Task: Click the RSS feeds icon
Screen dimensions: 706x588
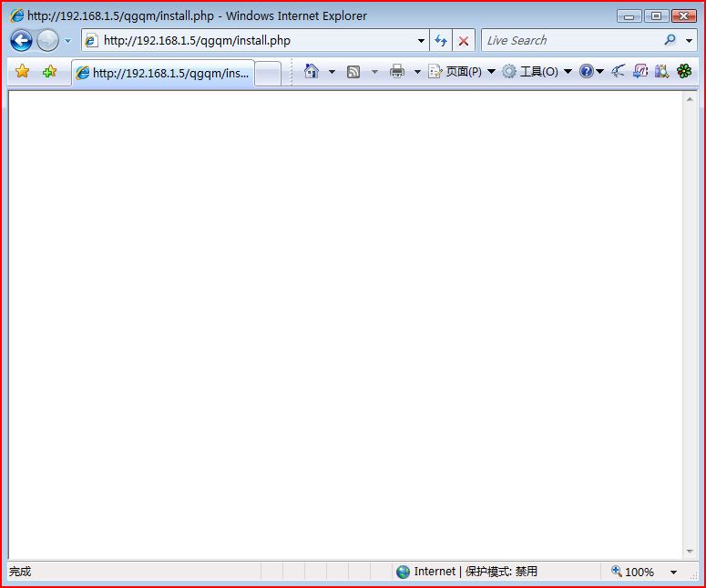Action: [353, 72]
